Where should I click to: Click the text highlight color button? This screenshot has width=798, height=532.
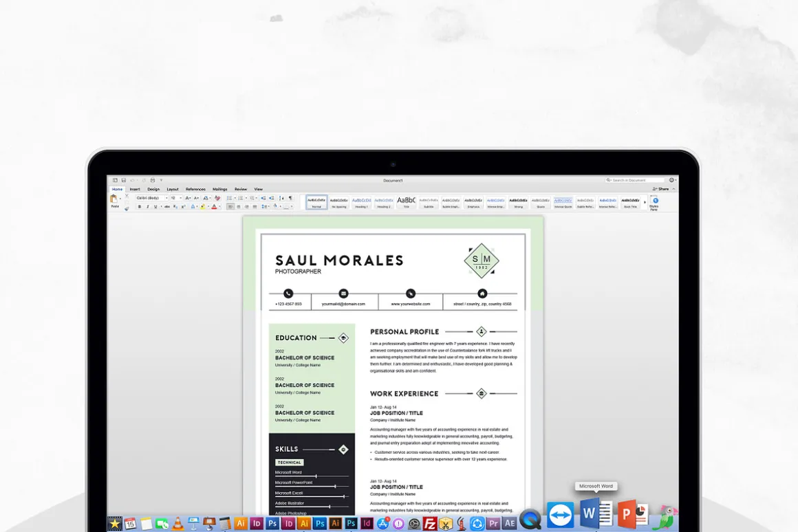point(202,206)
